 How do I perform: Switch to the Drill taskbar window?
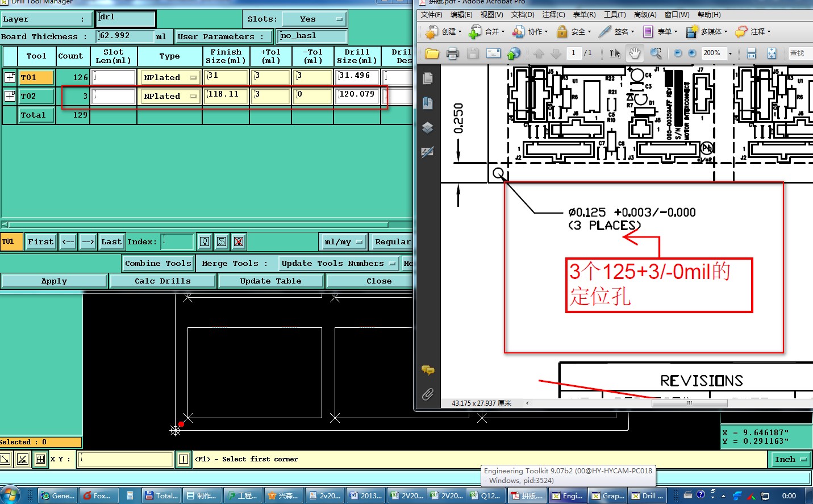click(647, 496)
